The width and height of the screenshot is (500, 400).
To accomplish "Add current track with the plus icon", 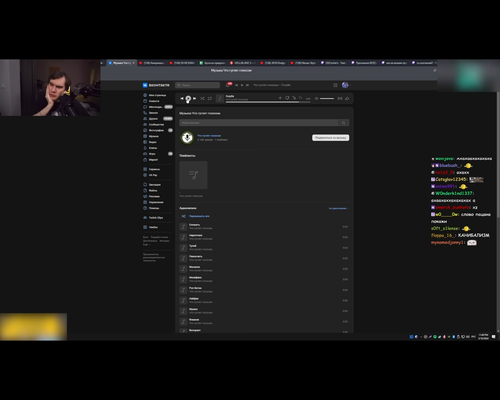I will coord(280,98).
